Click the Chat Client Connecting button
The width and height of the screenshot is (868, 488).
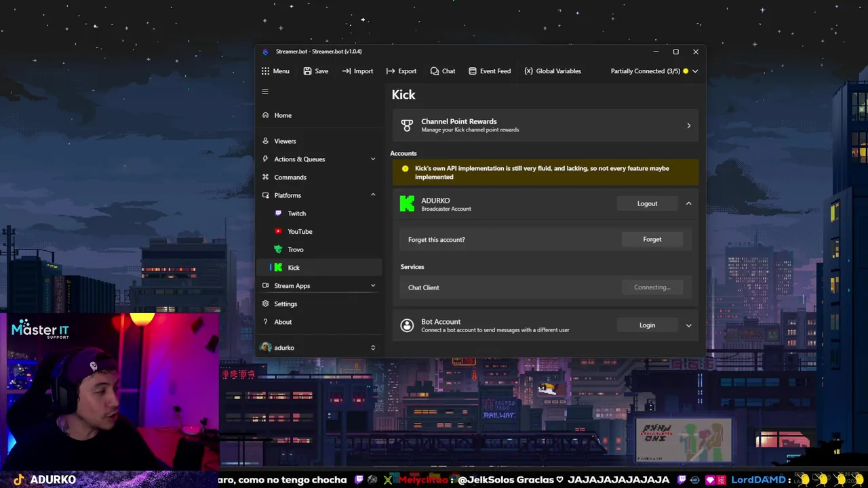coord(652,287)
